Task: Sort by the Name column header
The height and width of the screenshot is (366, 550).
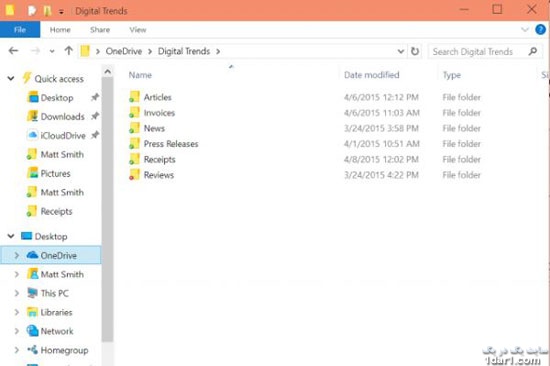Action: coord(140,75)
